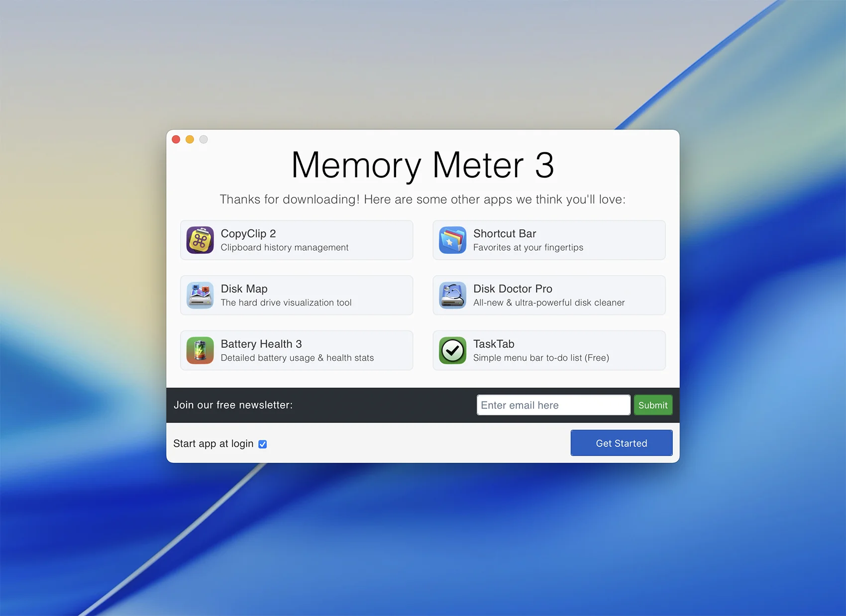Click 'The hard drive visualization tool' description

point(286,303)
